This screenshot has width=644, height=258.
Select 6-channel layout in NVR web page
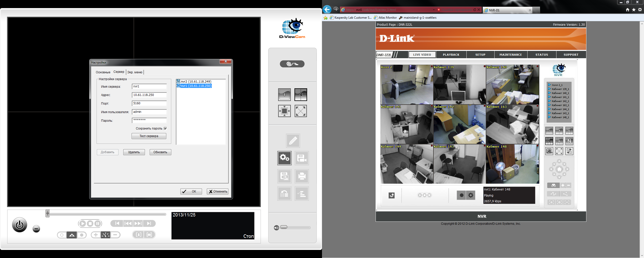(x=569, y=131)
